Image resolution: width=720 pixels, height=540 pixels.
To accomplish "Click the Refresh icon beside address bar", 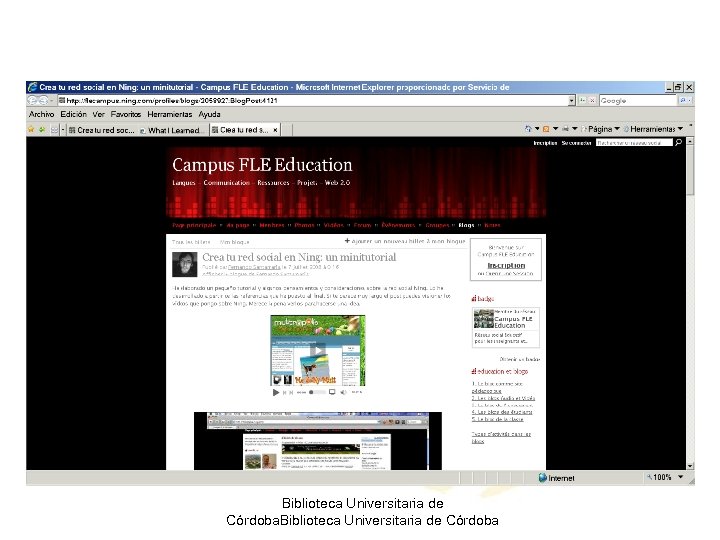I will [x=582, y=100].
